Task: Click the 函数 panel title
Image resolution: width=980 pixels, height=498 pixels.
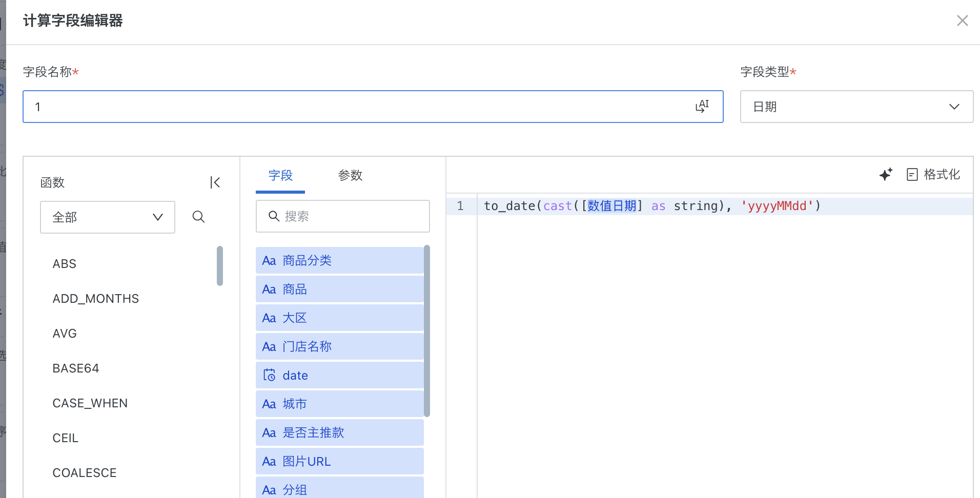Action: point(53,182)
